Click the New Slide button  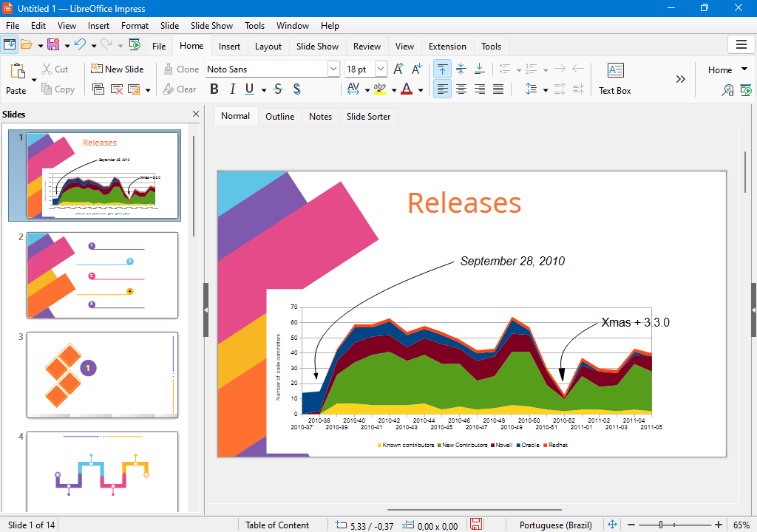[x=117, y=69]
